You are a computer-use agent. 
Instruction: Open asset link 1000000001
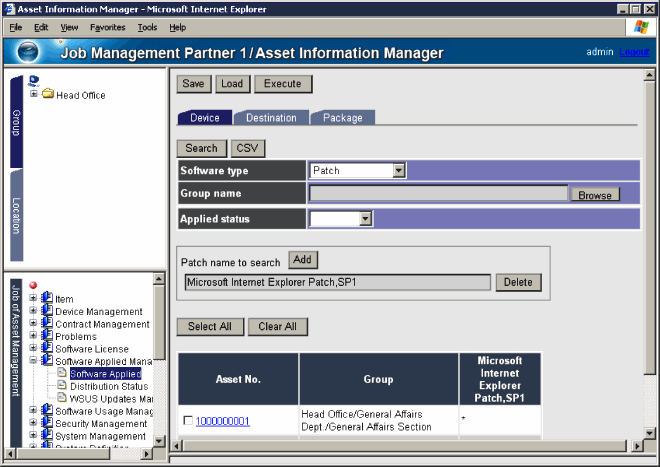(222, 421)
